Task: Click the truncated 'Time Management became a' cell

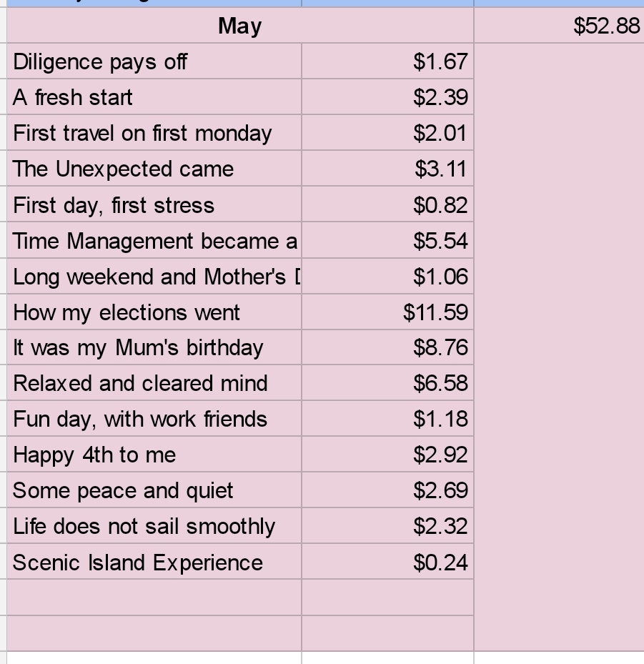Action: point(154,241)
